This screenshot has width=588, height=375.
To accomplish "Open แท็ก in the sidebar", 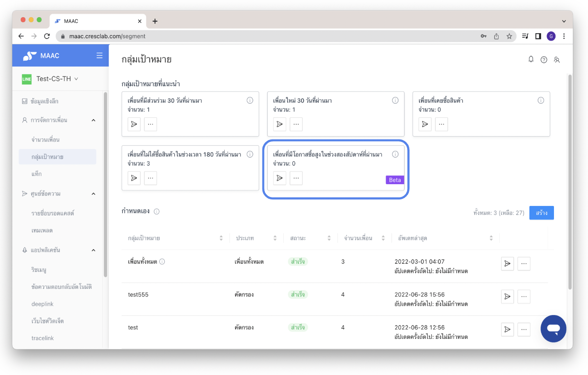I will (36, 174).
